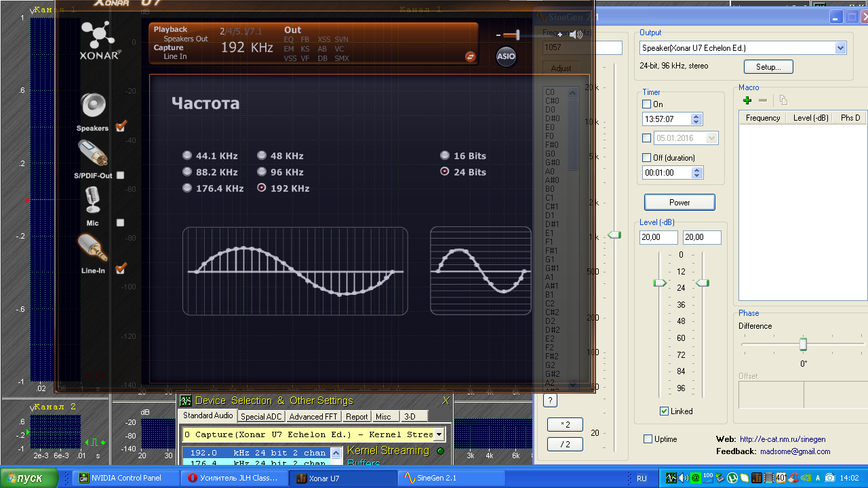Open the 05.01.2016 date dropdown
The height and width of the screenshot is (488, 868).
(x=711, y=138)
